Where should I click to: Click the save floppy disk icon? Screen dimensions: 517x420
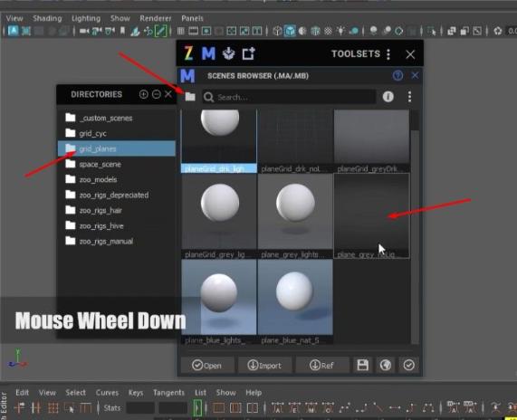[x=363, y=365]
